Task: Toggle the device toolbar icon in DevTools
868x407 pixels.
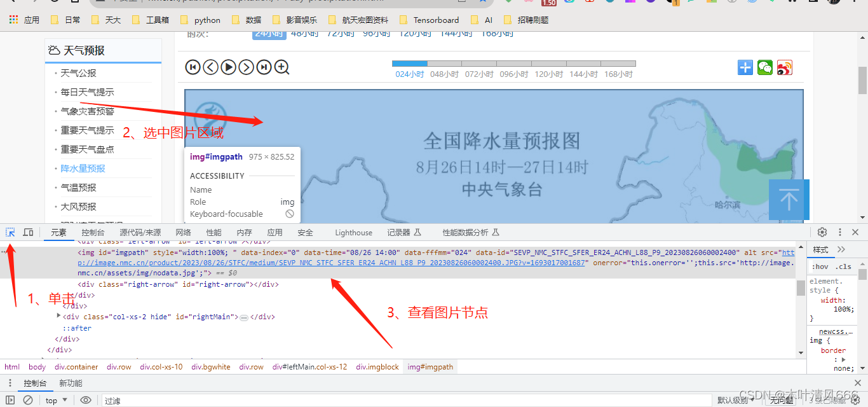Action: (x=29, y=232)
